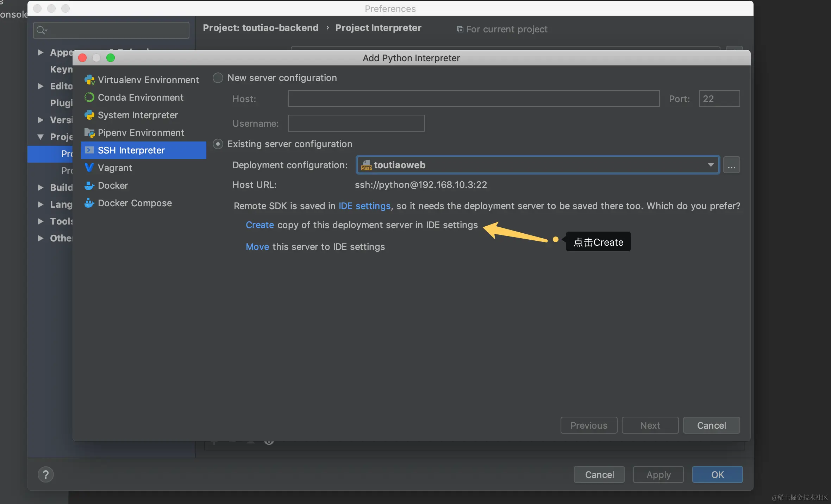Expand the Build section in sidebar
This screenshot has height=504, width=831.
[41, 188]
